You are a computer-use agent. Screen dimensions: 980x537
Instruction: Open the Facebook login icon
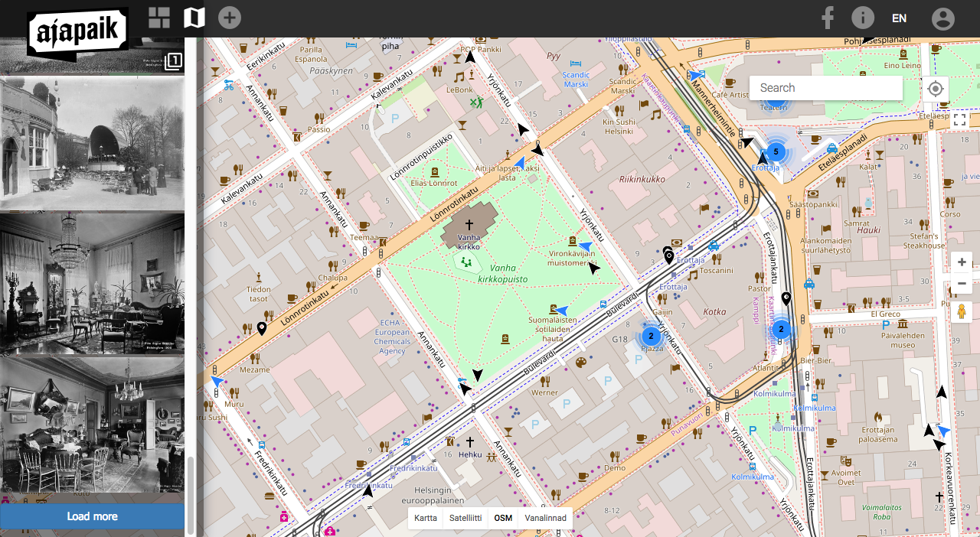click(827, 18)
